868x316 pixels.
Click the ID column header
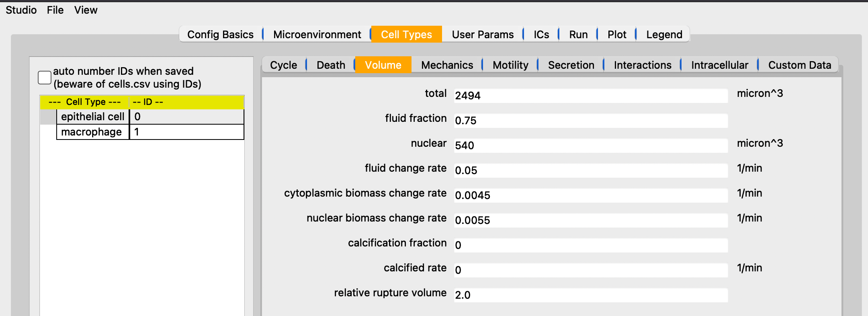[x=186, y=102]
